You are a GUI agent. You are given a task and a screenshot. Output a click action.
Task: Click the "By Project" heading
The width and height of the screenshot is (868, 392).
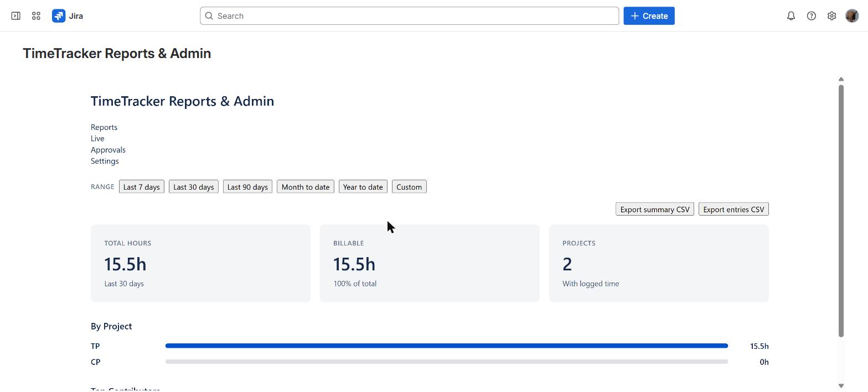coord(111,326)
